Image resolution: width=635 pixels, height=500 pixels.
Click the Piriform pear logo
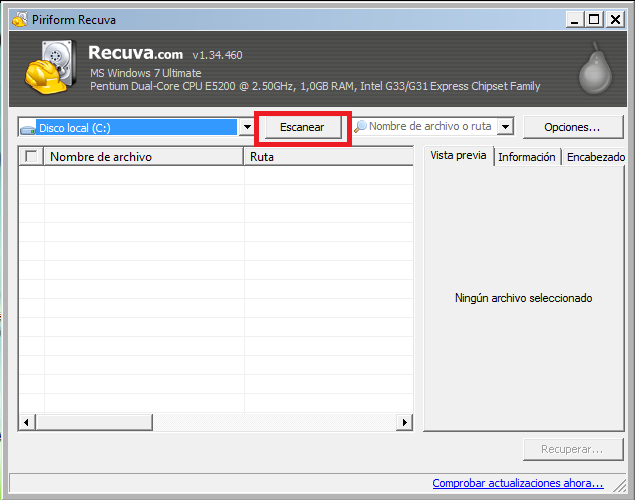coord(591,70)
